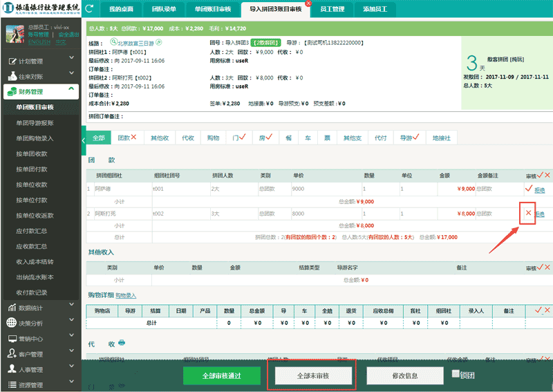Click the red X on the 阿斯打死 row
The image size is (553, 392).
coord(528,213)
